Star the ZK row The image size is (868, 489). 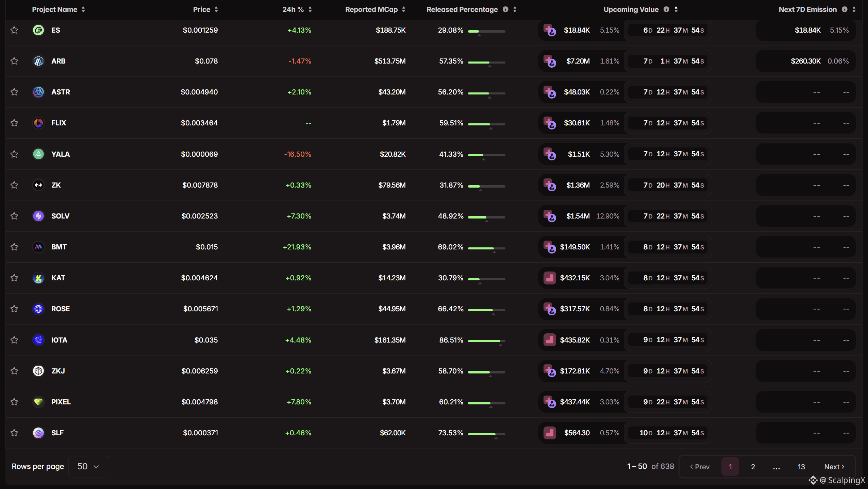pos(14,185)
